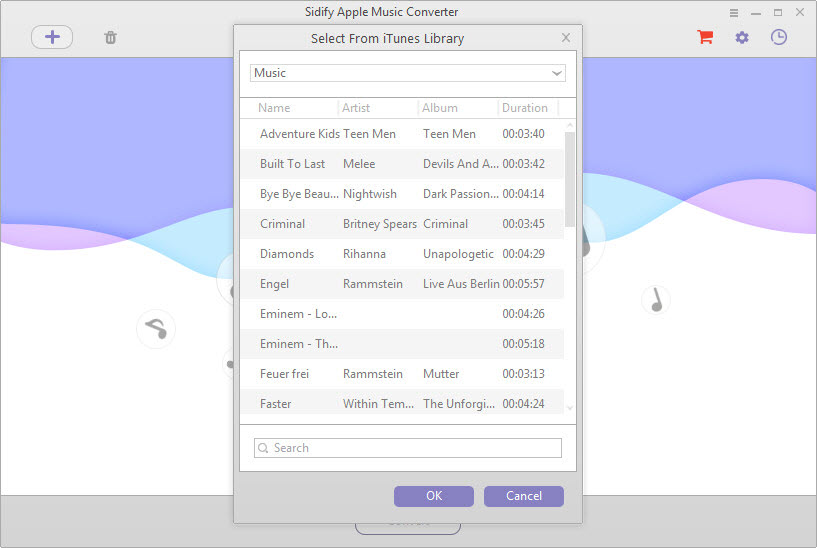Click album The Unforgi... cell
Viewport: 817px width, 548px height.
coord(459,404)
